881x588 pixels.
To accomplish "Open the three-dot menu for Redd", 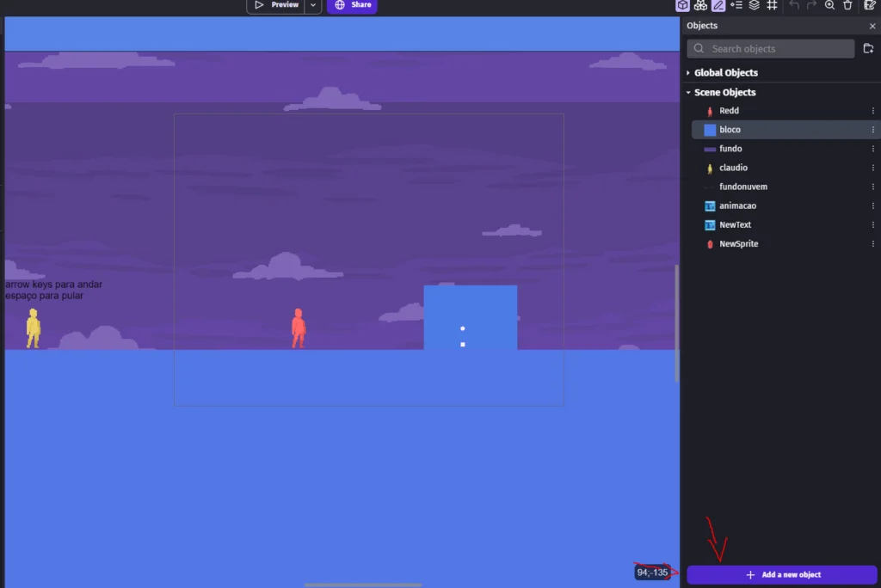I will [x=874, y=110].
